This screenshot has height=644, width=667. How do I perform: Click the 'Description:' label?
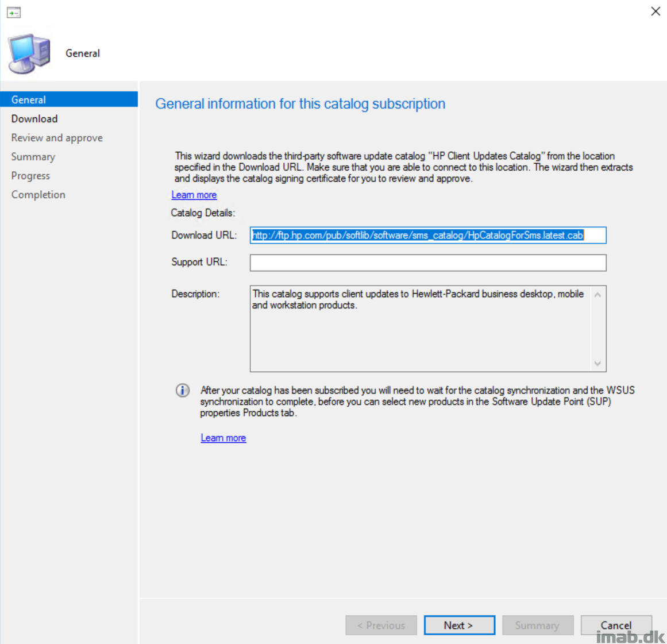pos(196,294)
